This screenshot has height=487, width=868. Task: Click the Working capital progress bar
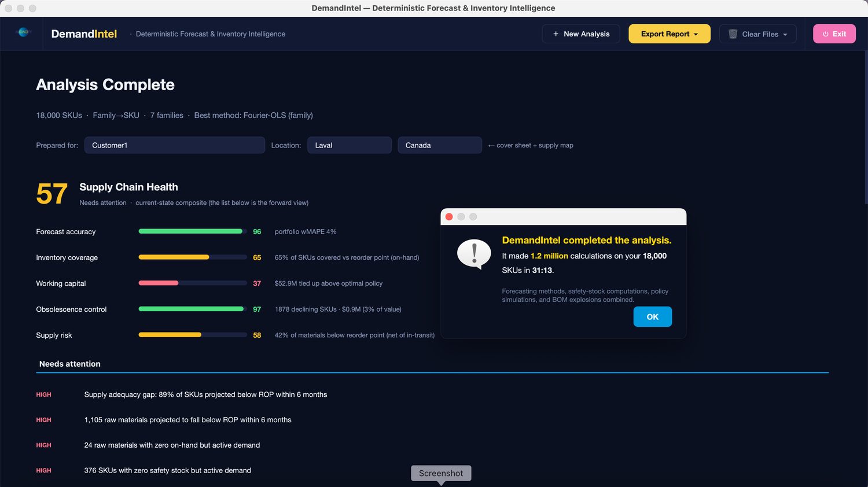pos(193,283)
